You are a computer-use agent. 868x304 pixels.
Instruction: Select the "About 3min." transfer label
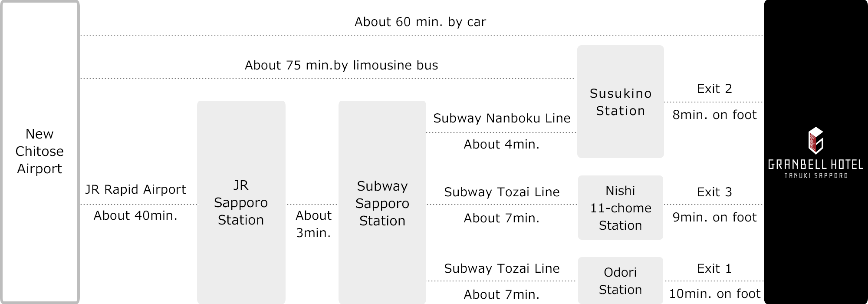point(313,224)
